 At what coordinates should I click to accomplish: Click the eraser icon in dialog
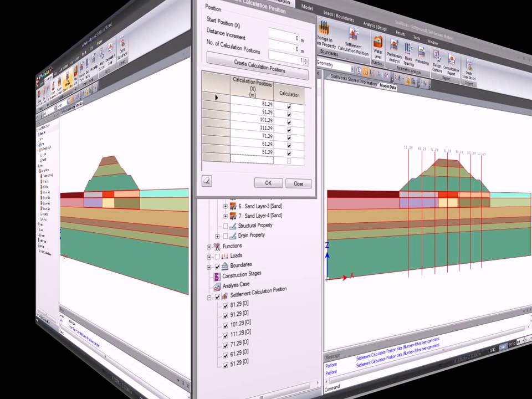[207, 181]
